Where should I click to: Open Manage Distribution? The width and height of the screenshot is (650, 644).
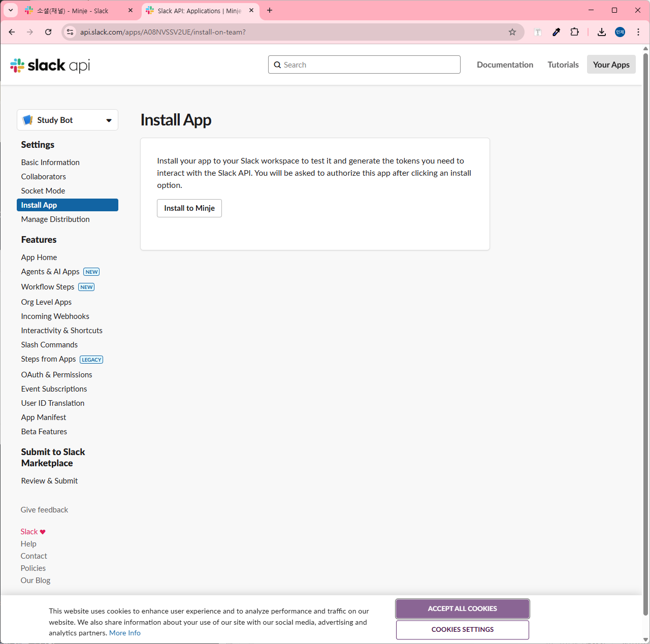tap(55, 219)
